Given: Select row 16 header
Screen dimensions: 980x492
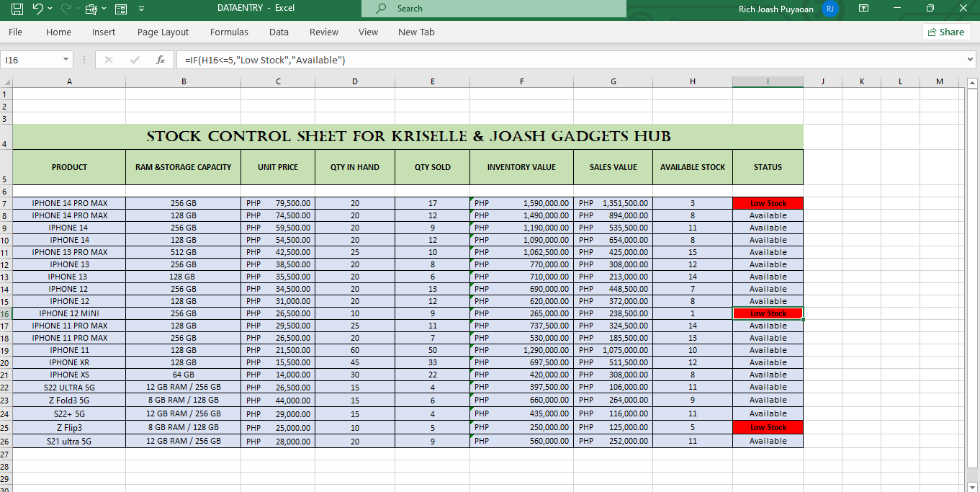Looking at the screenshot, I should click(x=5, y=313).
